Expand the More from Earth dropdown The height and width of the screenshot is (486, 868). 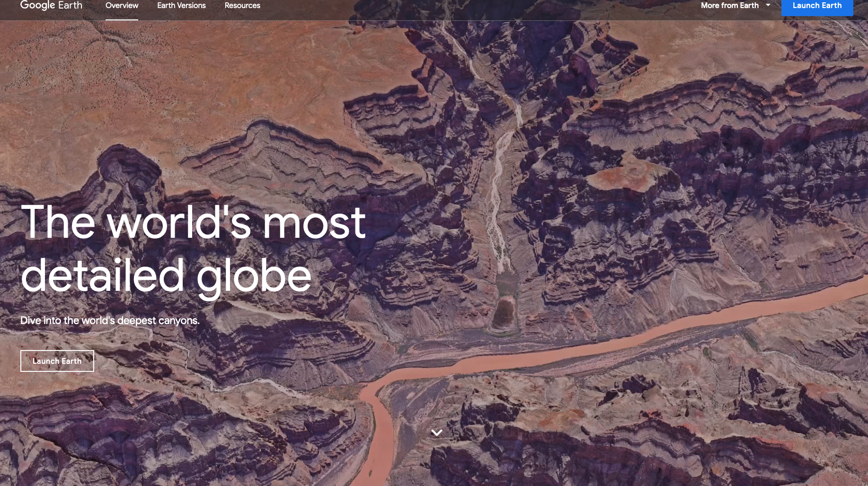(x=735, y=6)
